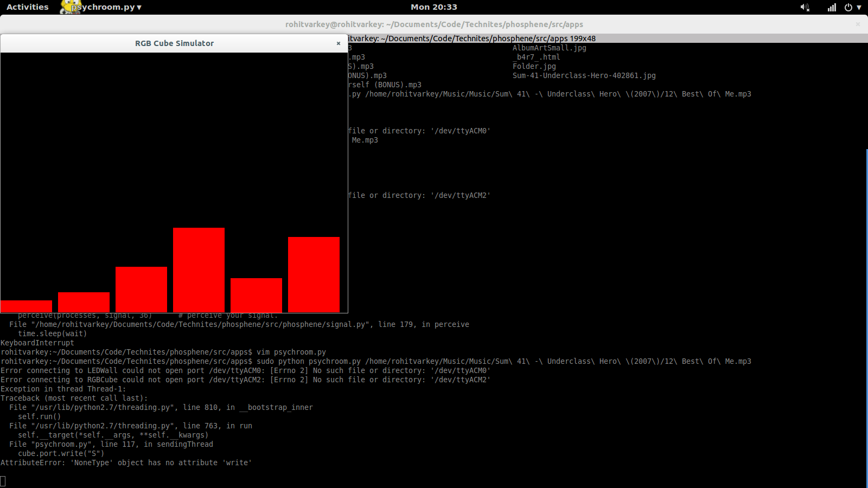The height and width of the screenshot is (488, 868).
Task: Click the second red bar in simulator
Action: coord(84,303)
